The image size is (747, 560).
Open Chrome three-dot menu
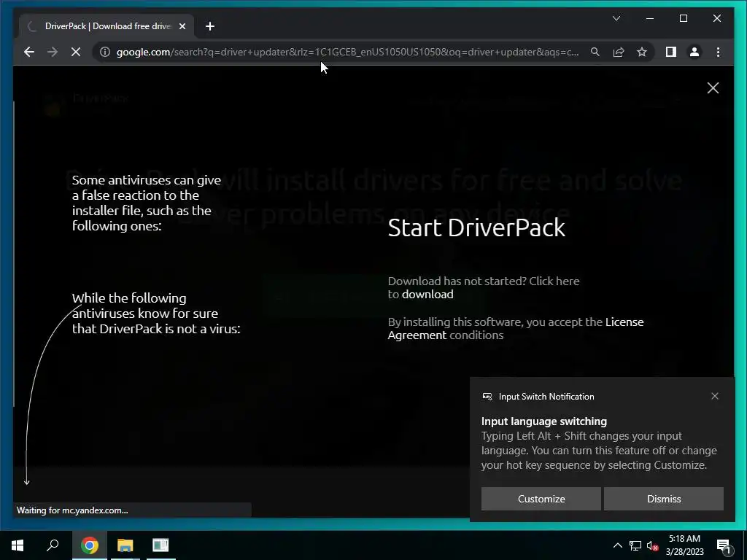[x=718, y=52]
